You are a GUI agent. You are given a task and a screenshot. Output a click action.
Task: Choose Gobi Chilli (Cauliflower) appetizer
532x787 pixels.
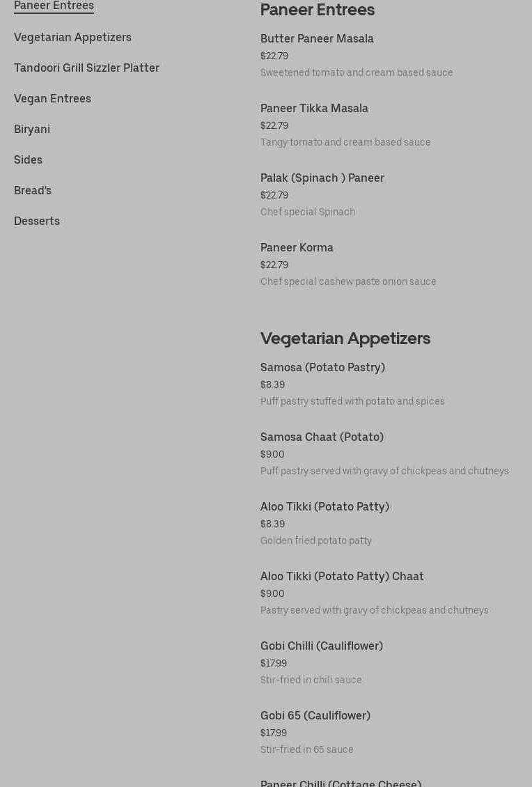click(x=322, y=646)
